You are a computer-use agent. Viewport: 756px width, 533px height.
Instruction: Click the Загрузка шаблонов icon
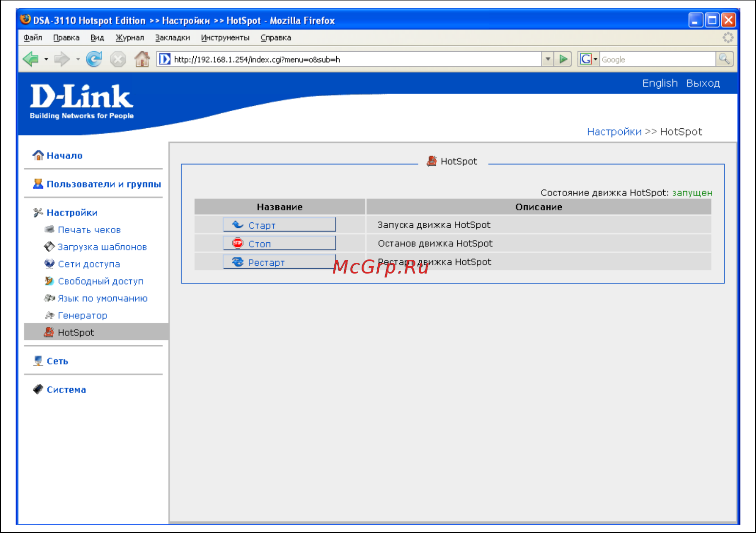(x=49, y=246)
